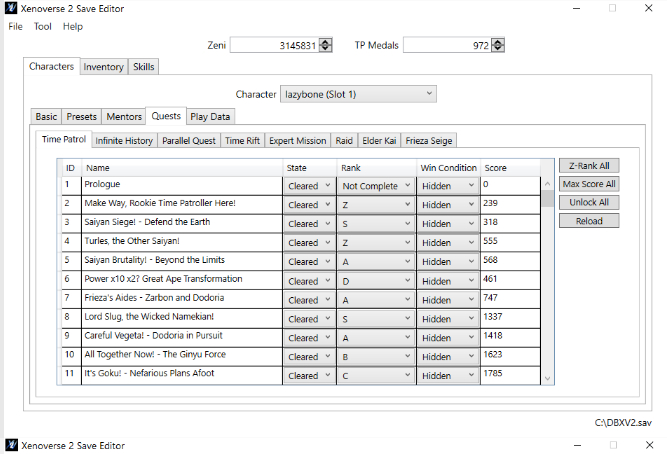Minimize the second Save Editor window below
This screenshot has width=667, height=454.
click(x=577, y=445)
